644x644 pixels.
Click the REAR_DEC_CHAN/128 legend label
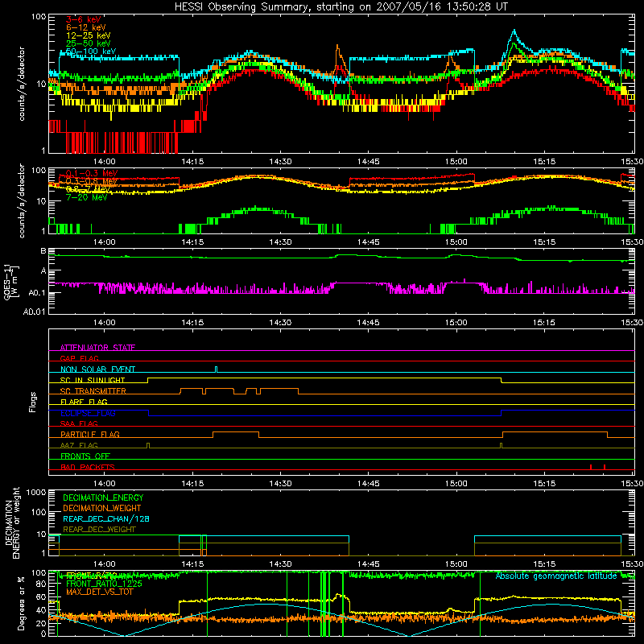pyautogui.click(x=106, y=518)
